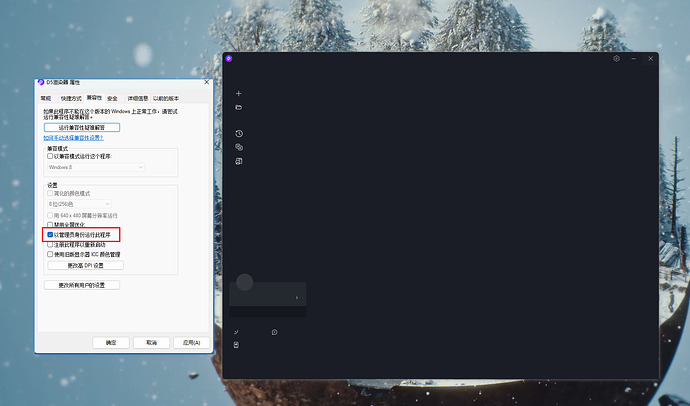690x406 pixels.
Task: Open the Windows 8 compatibility dropdown
Action: (x=96, y=167)
